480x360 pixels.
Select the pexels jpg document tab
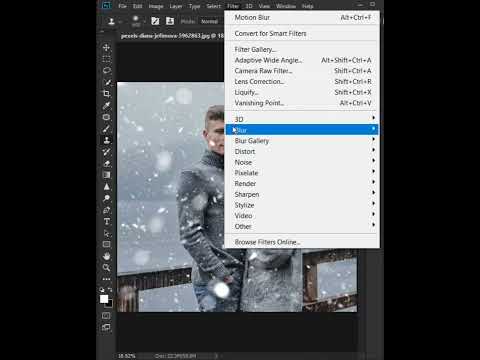point(171,36)
